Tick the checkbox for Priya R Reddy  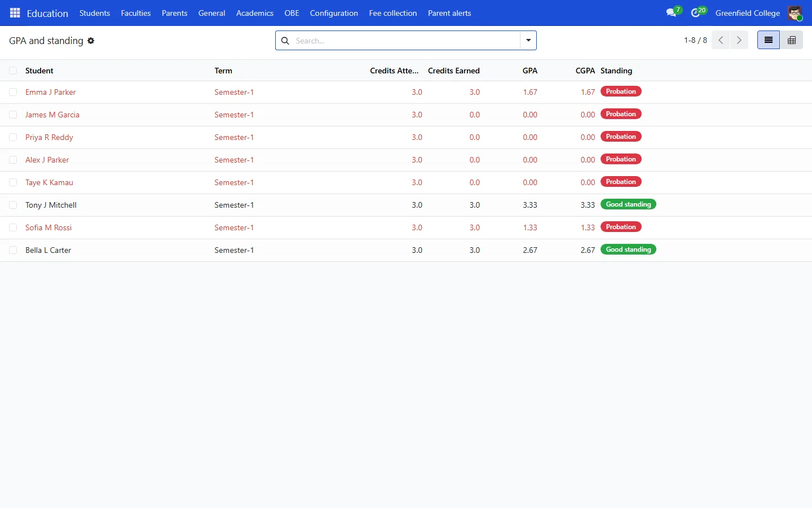click(x=13, y=137)
